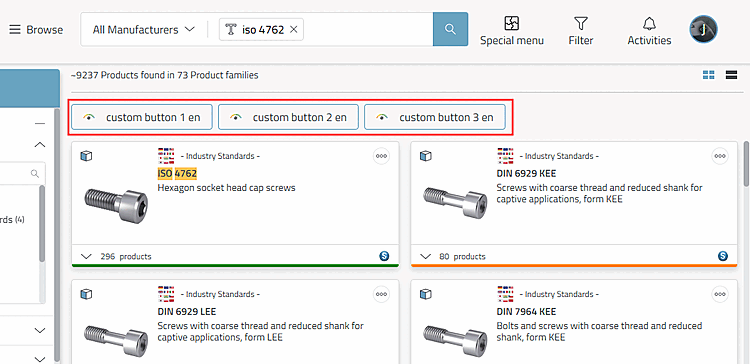Click blue S badge on ISO 4762 card
The height and width of the screenshot is (364, 750).
[384, 256]
